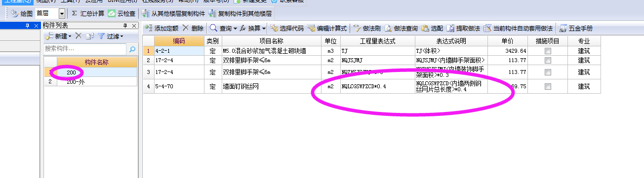The image size is (644, 178).
Task: Click 提取做法 toolbar button
Action: coord(463,29)
